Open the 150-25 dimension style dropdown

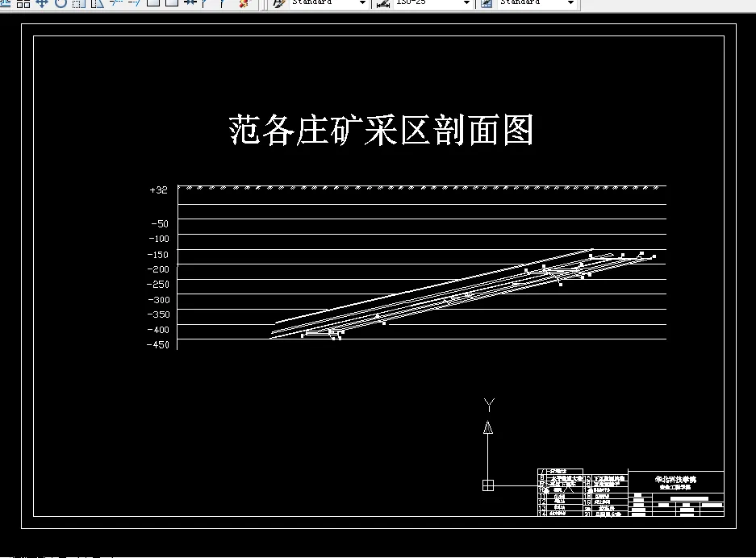click(466, 4)
